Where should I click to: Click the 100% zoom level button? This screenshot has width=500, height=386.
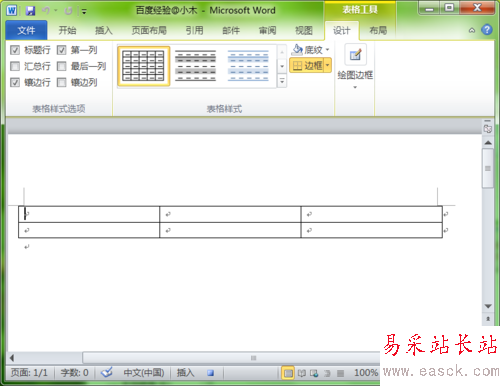(366, 373)
